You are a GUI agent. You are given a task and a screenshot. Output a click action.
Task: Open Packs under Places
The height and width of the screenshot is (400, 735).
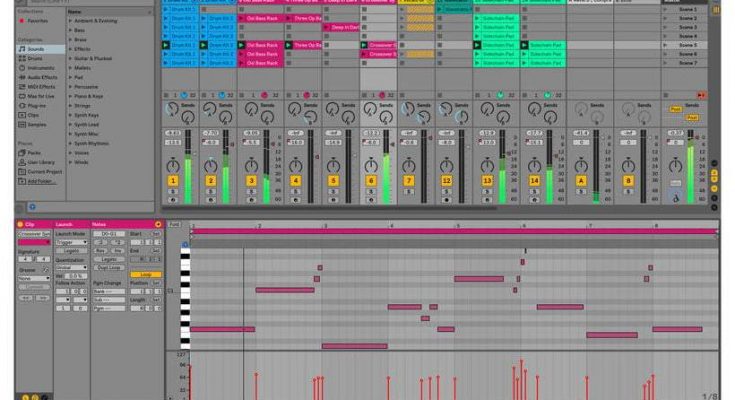point(33,152)
